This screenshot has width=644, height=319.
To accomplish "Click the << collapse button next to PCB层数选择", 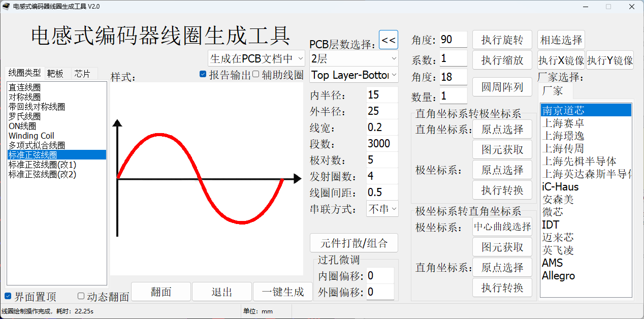I will click(389, 40).
